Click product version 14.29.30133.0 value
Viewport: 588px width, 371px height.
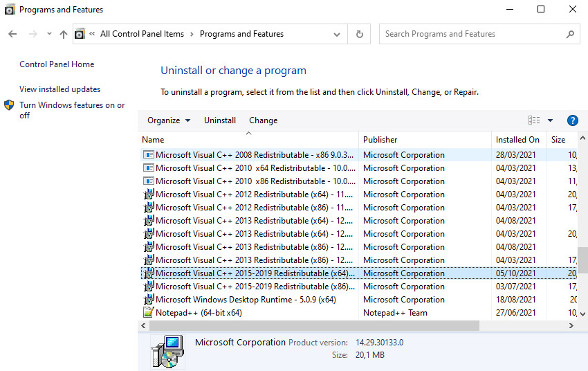click(x=380, y=343)
